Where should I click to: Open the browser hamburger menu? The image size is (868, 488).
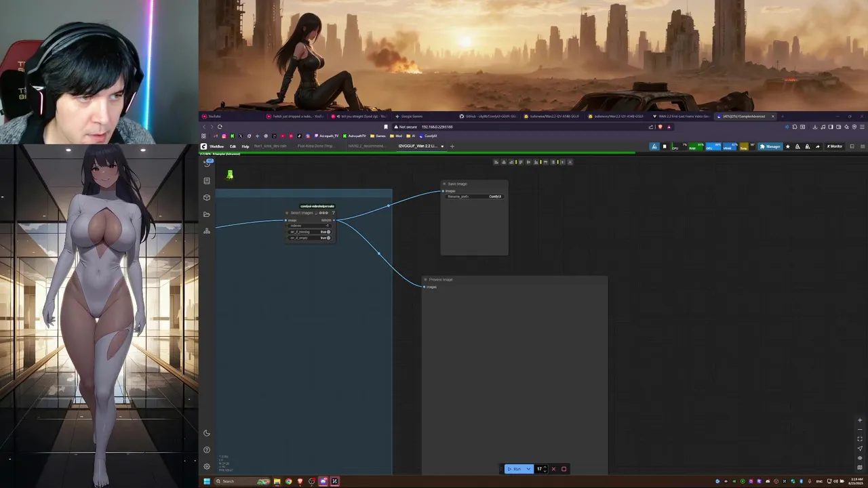click(x=862, y=127)
